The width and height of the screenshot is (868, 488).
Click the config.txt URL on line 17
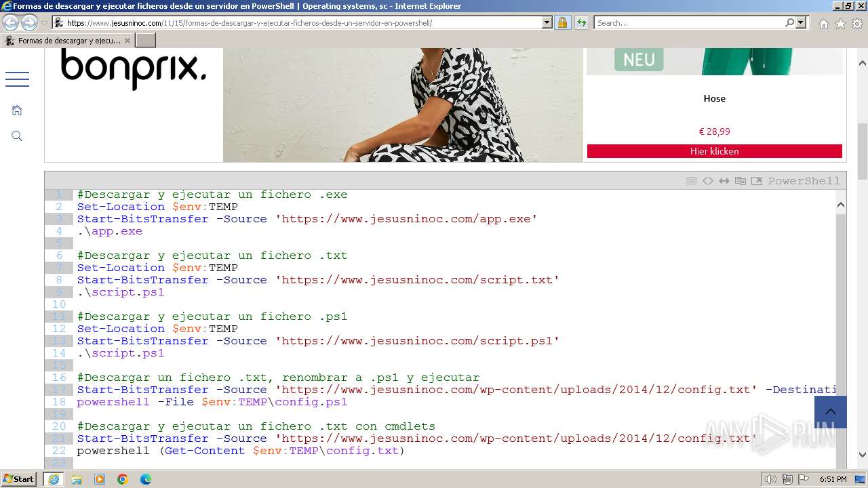[x=516, y=390]
